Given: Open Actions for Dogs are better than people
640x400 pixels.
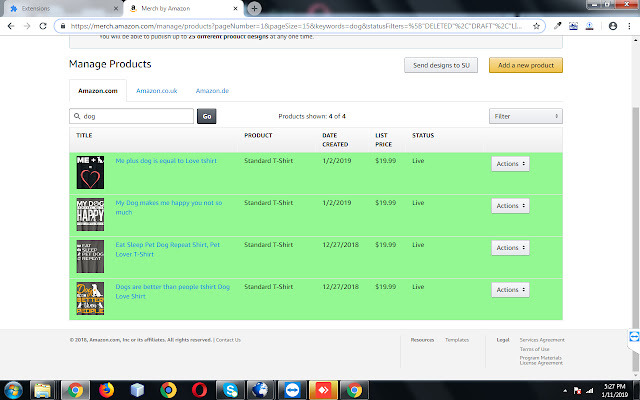Looking at the screenshot, I should [510, 290].
